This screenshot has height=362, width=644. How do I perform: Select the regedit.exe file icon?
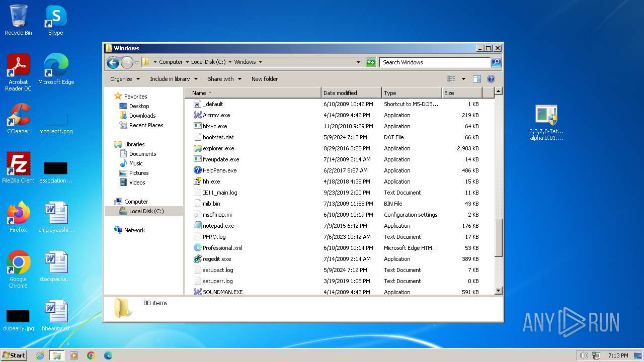coord(198,259)
